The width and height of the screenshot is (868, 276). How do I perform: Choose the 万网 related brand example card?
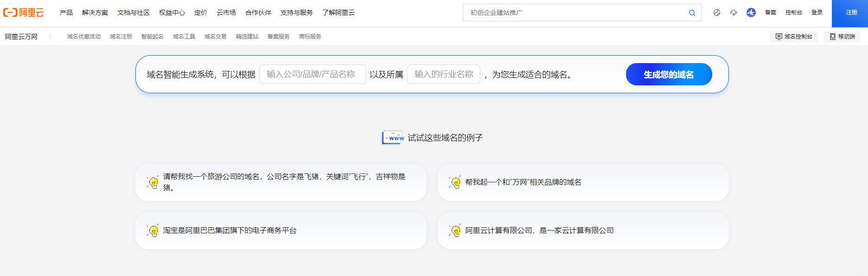(x=583, y=182)
